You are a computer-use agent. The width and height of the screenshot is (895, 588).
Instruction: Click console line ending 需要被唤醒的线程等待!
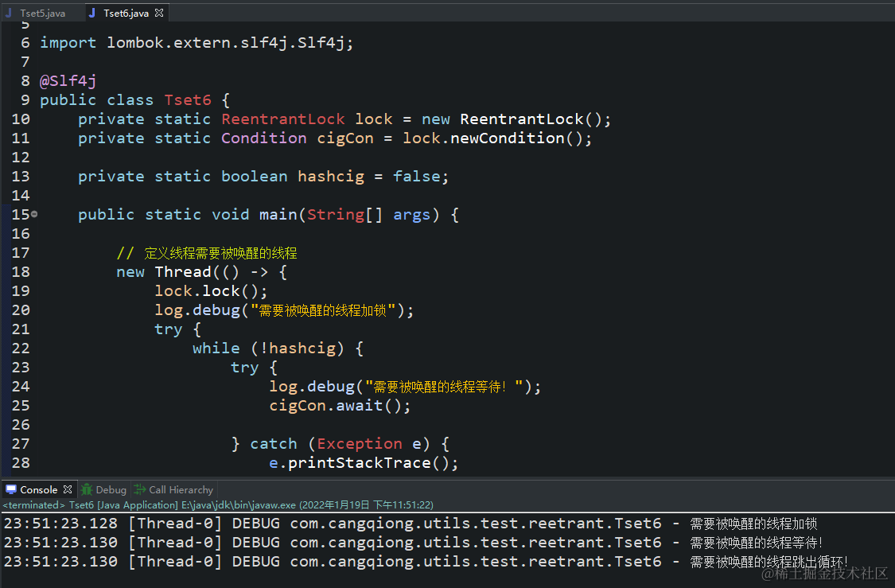pyautogui.click(x=413, y=543)
